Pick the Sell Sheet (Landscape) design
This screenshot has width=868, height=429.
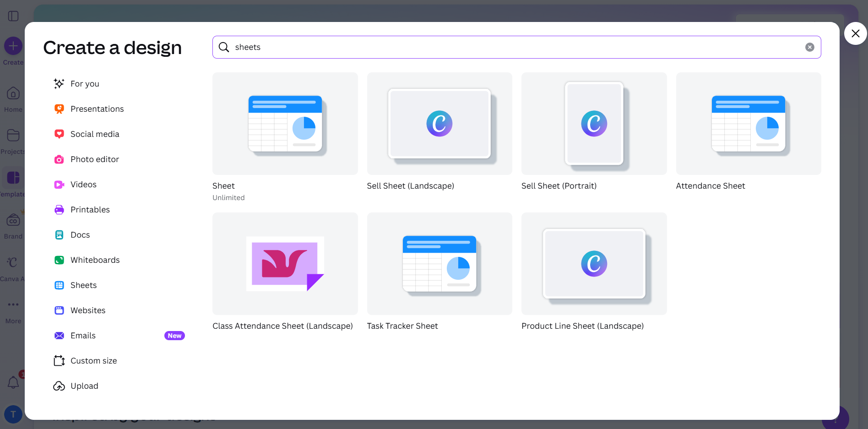click(x=439, y=124)
